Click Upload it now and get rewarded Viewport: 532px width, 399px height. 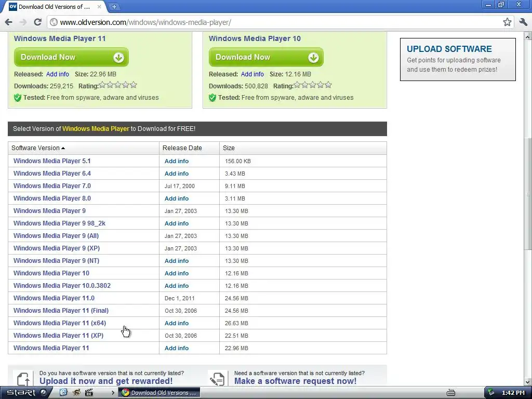pos(106,381)
